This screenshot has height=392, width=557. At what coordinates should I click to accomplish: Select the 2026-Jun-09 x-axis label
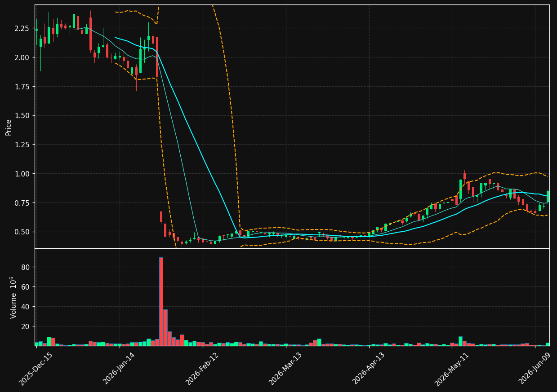[x=535, y=368]
